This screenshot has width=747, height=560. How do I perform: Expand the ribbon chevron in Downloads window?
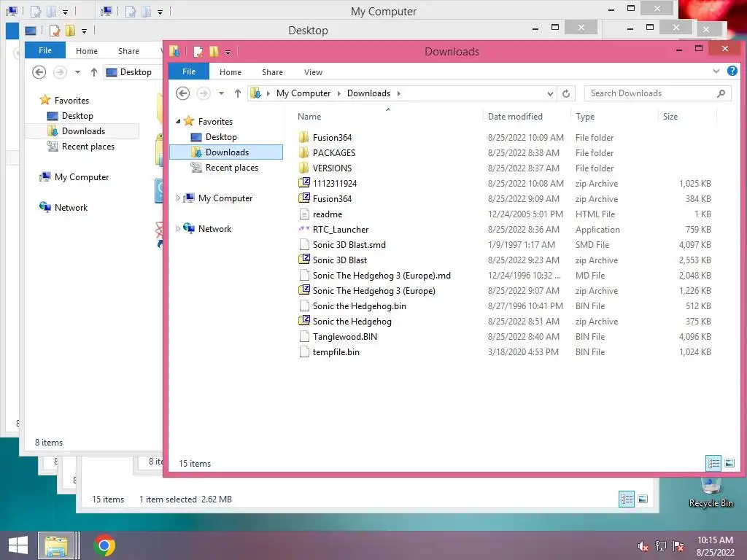pos(716,71)
